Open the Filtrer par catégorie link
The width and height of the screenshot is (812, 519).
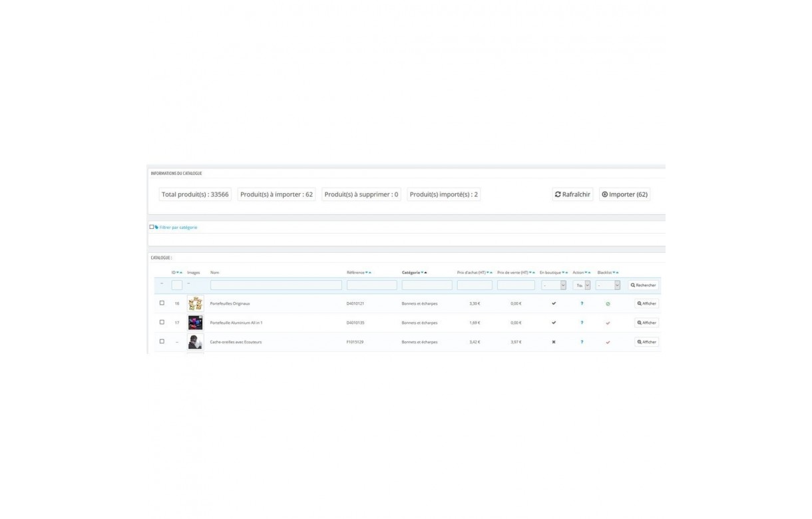(x=177, y=227)
